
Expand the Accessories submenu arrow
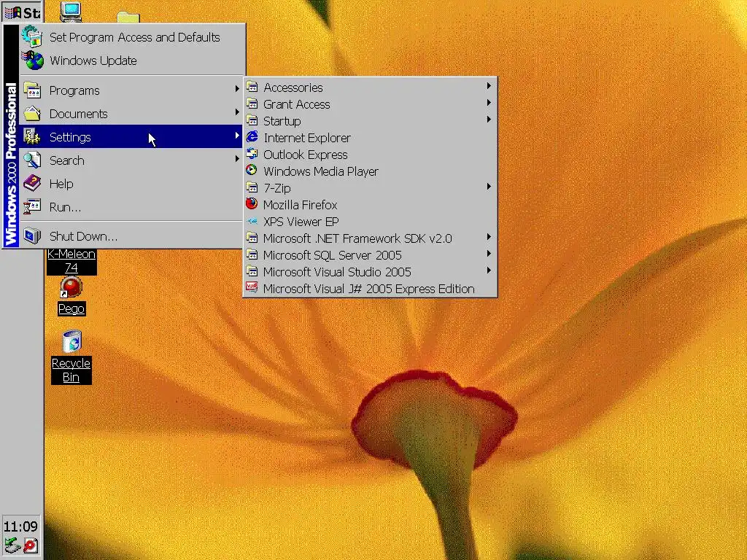click(489, 86)
